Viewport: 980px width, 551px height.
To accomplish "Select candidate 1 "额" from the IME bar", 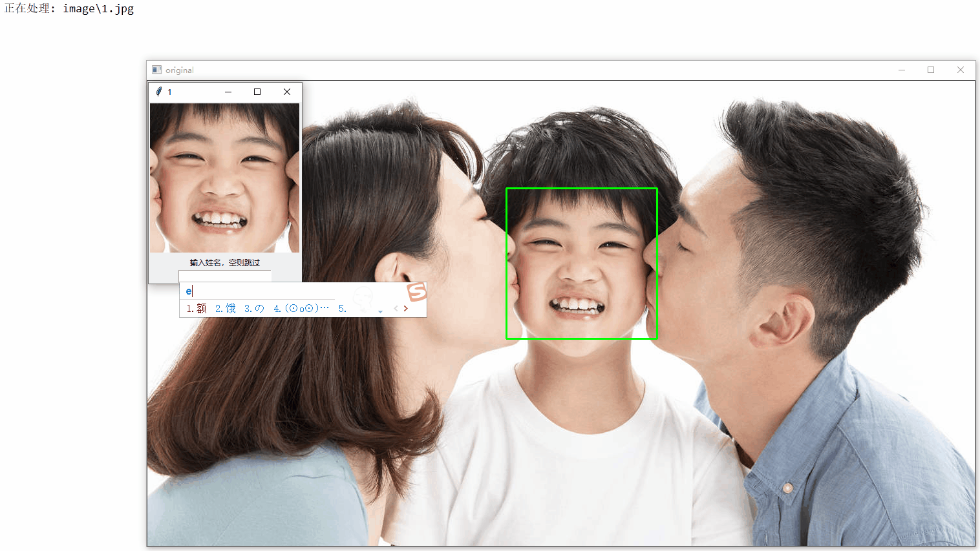I will (196, 308).
